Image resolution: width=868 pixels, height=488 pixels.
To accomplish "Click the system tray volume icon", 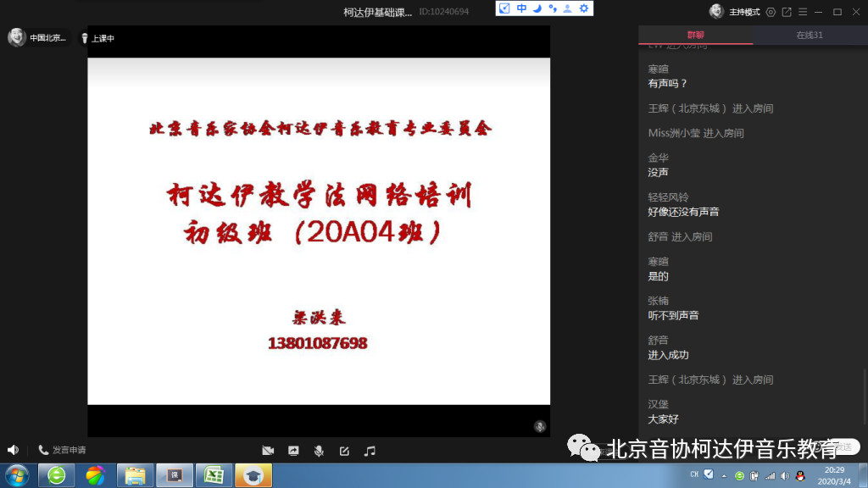I will tap(785, 476).
